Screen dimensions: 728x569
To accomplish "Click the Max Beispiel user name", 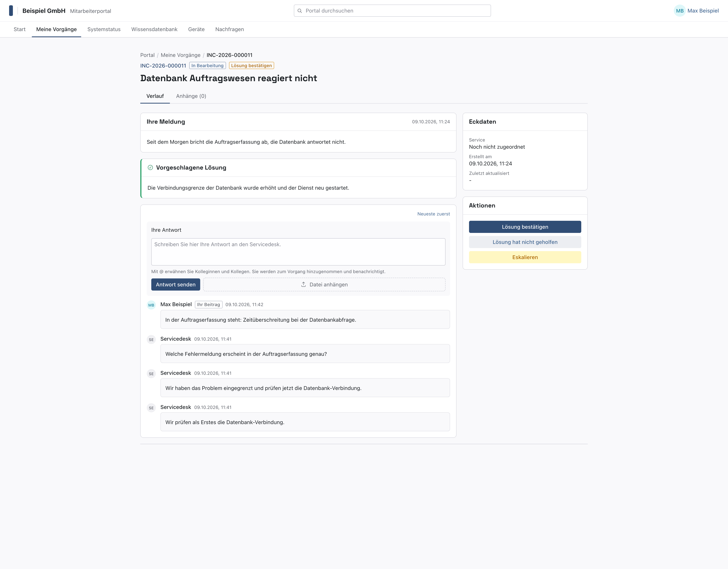I will pyautogui.click(x=703, y=11).
